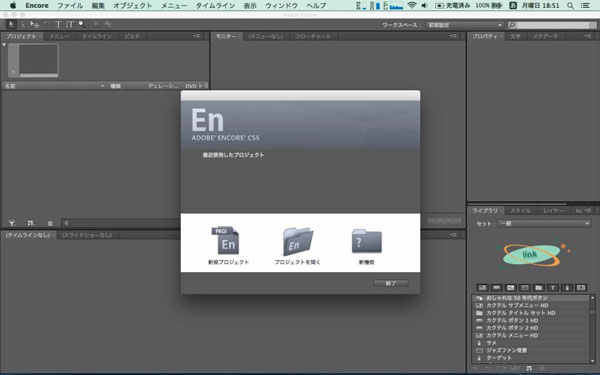Viewport: 600px width, 375px height.
Task: Open the macOS Spotlight search icon
Action: (570, 6)
